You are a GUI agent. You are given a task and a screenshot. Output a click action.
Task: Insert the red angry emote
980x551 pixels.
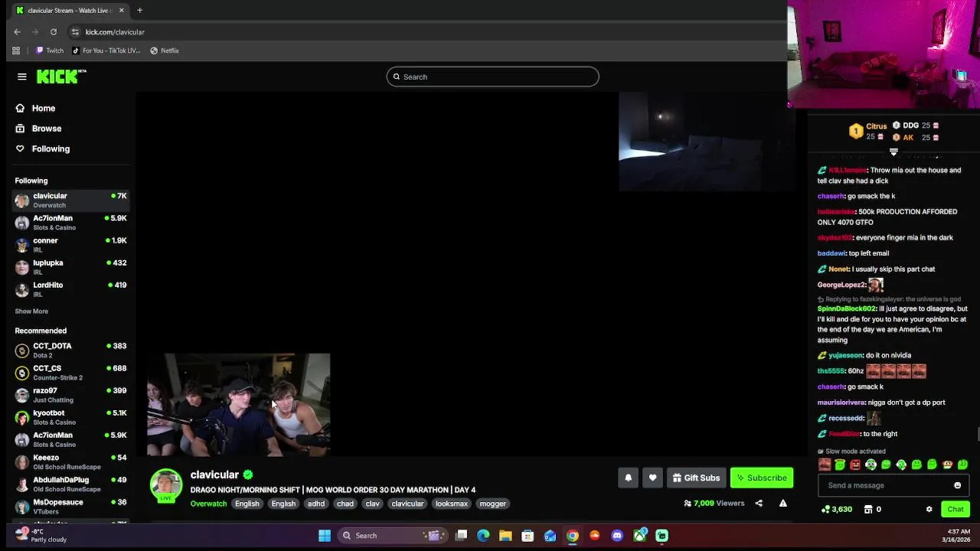855,465
